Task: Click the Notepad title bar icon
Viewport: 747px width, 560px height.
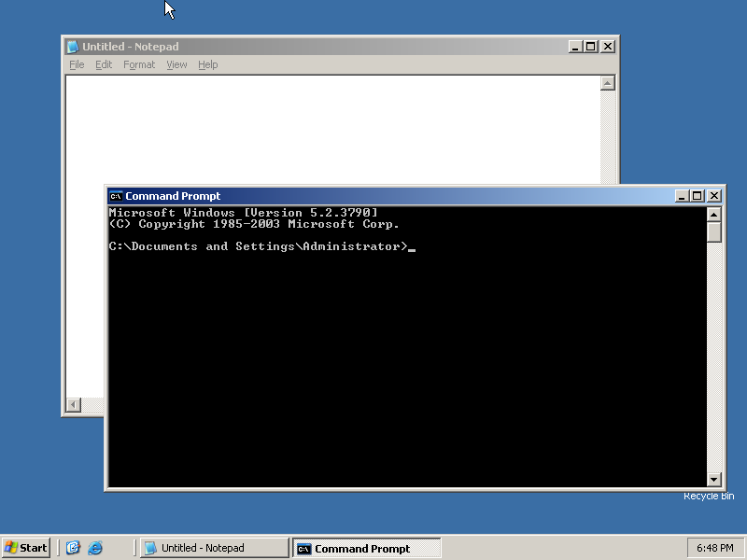Action: click(73, 47)
